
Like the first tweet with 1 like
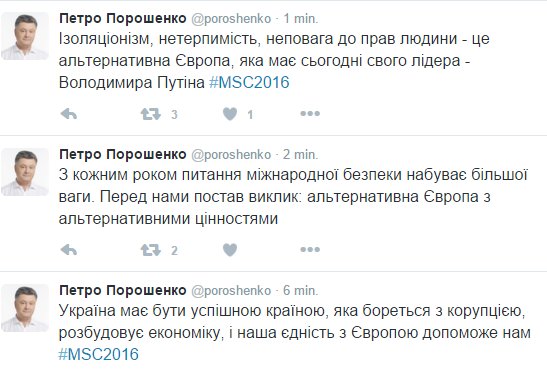click(x=230, y=114)
